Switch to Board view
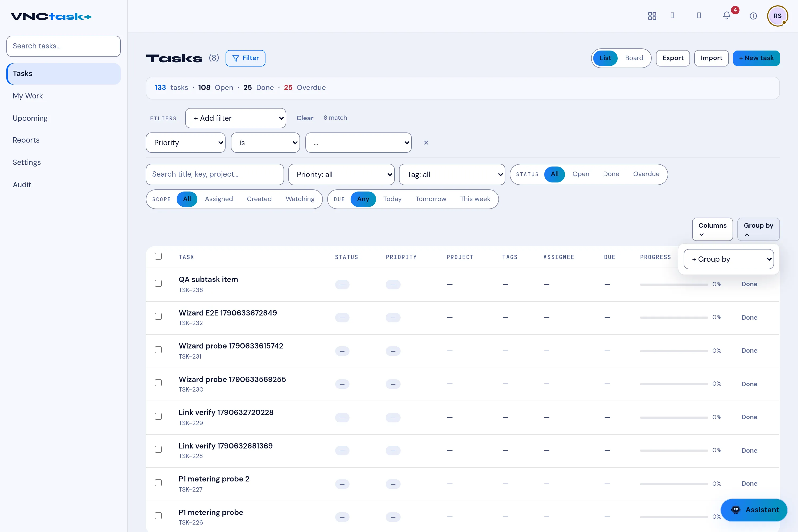This screenshot has width=798, height=532. 634,58
